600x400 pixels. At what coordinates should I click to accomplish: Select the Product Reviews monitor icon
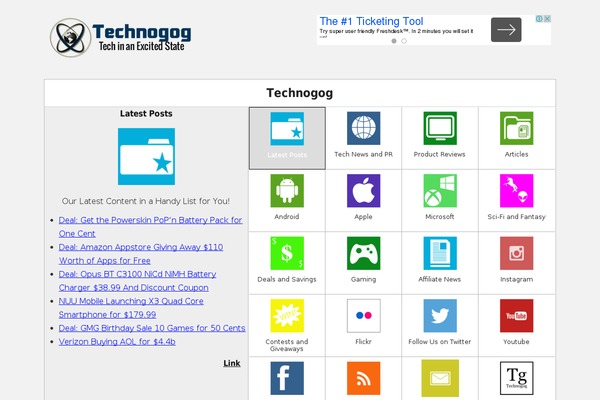440,128
